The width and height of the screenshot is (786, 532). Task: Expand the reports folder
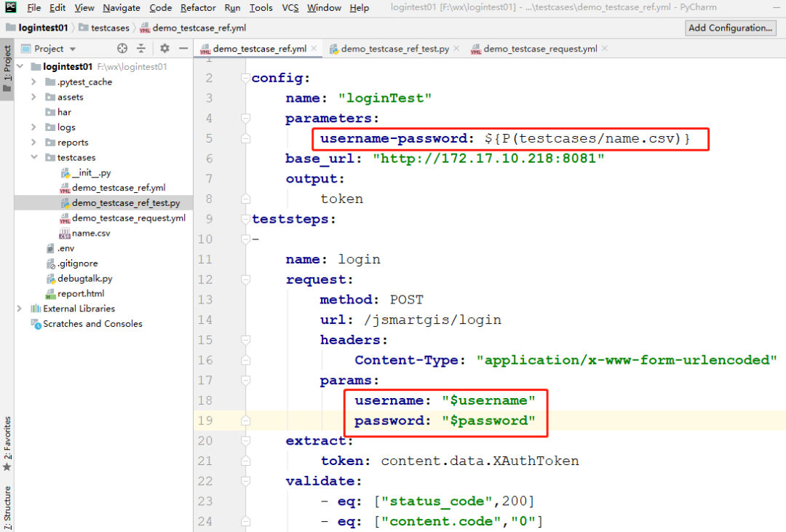33,142
